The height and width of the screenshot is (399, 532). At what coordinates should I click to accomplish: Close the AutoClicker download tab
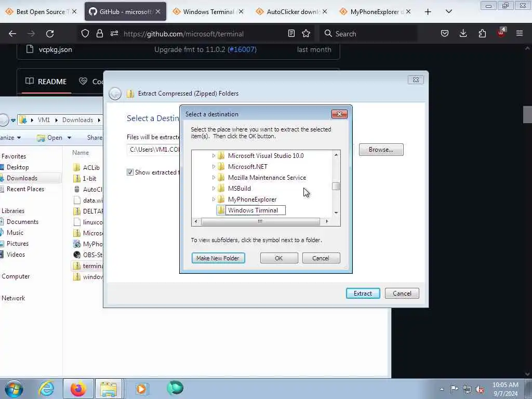(325, 11)
